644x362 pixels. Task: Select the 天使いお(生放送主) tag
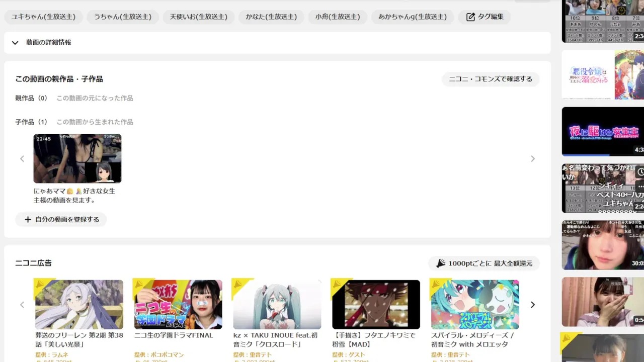click(x=199, y=17)
